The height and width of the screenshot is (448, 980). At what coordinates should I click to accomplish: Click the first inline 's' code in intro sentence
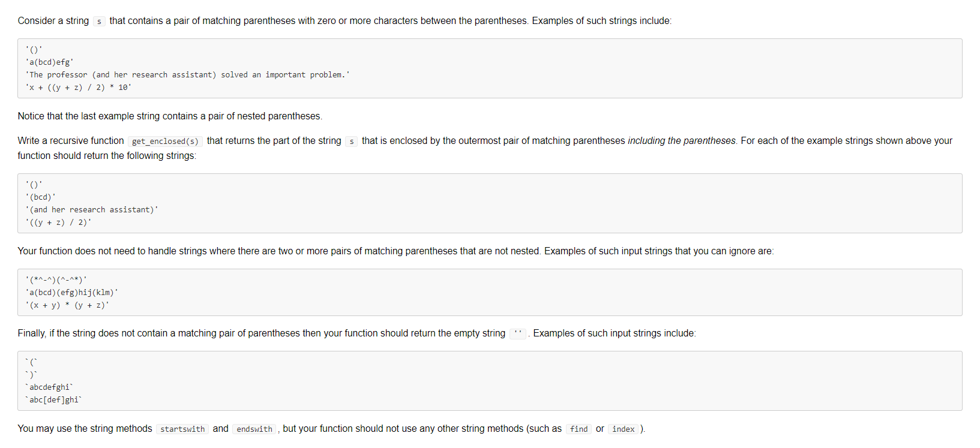(x=99, y=21)
